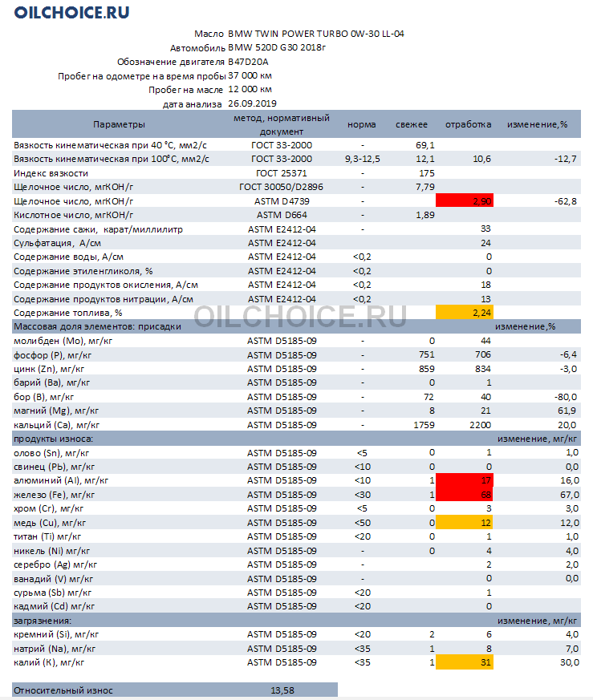The height and width of the screenshot is (700, 593).
Task: Click the сурьма (Sb) row label
Action: pos(52,593)
